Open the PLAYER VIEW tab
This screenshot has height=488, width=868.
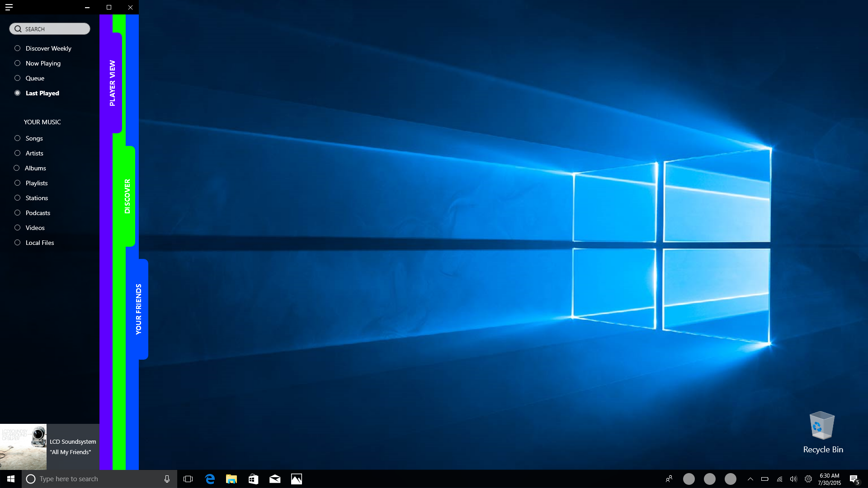click(113, 83)
